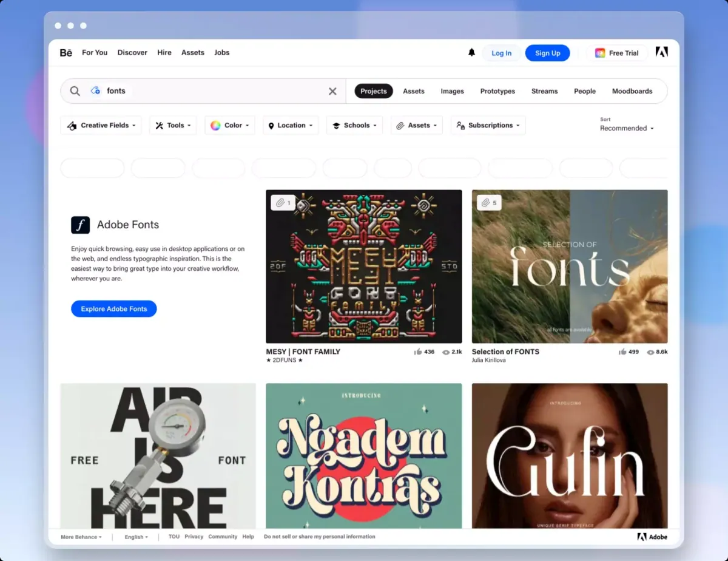Open notifications bell icon
Screen dimensions: 728x561
(x=471, y=53)
